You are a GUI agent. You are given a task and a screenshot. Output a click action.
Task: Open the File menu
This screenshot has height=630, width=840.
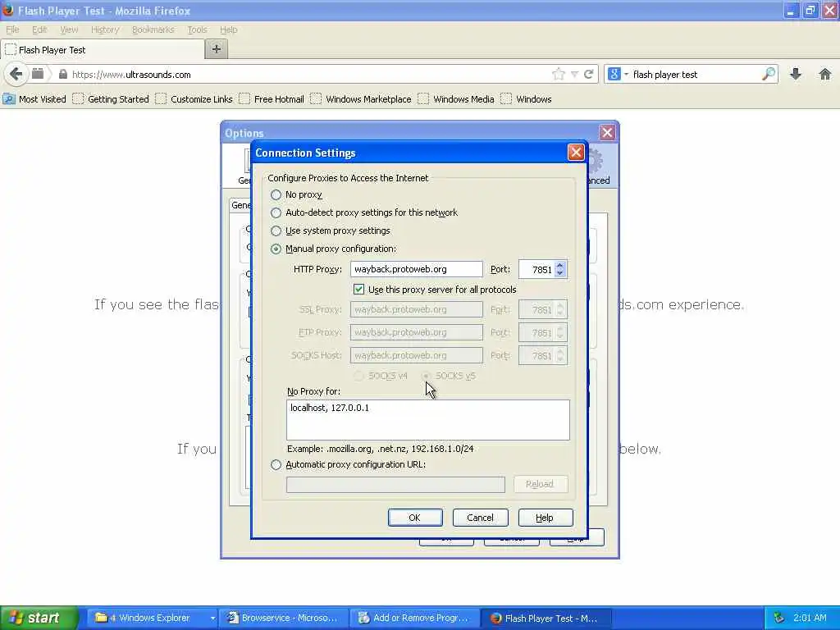click(12, 30)
